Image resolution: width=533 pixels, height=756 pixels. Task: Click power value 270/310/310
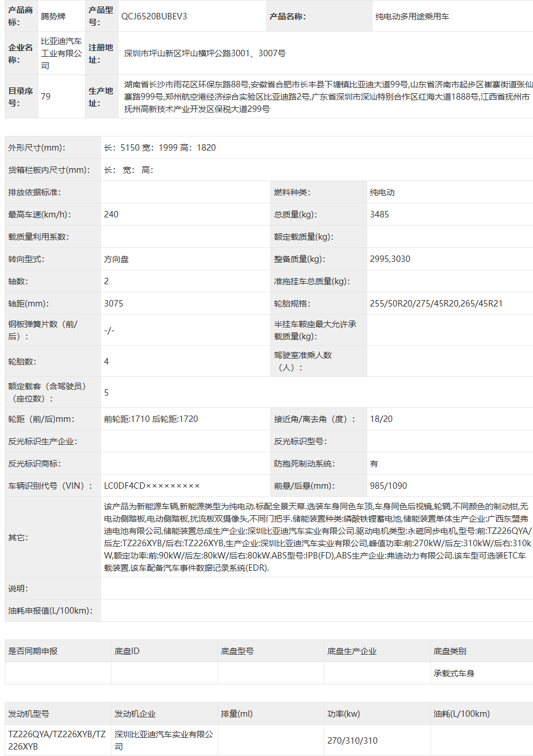(x=352, y=741)
